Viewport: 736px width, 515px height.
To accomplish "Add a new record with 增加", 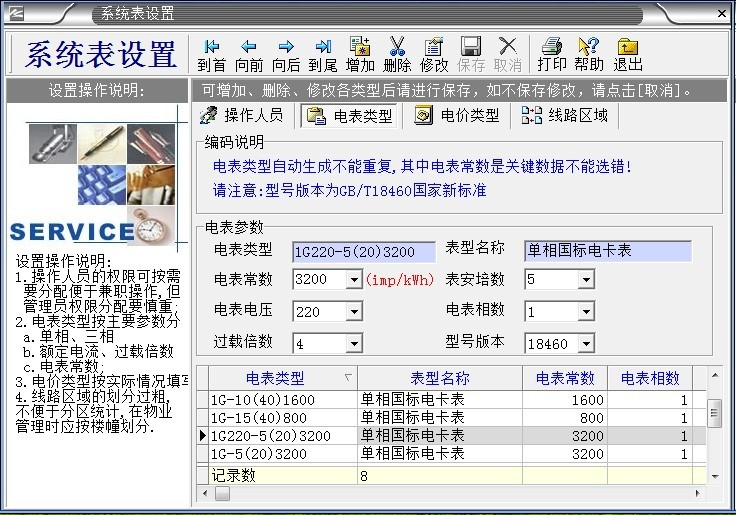I will (x=360, y=55).
